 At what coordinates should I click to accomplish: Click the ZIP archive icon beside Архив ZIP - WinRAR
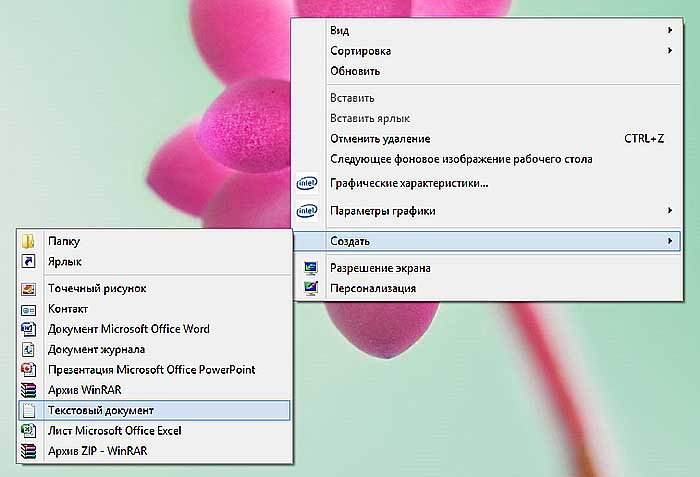pos(28,451)
